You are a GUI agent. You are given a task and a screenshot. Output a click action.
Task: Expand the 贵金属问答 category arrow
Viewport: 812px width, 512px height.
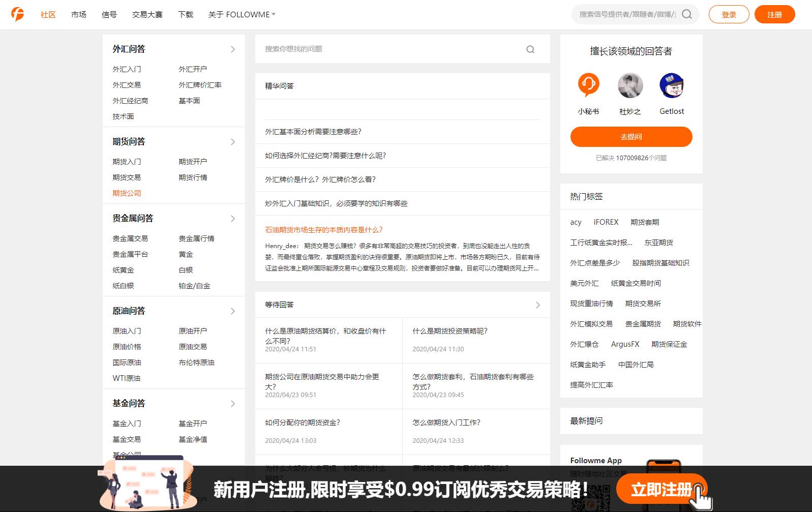tap(233, 219)
